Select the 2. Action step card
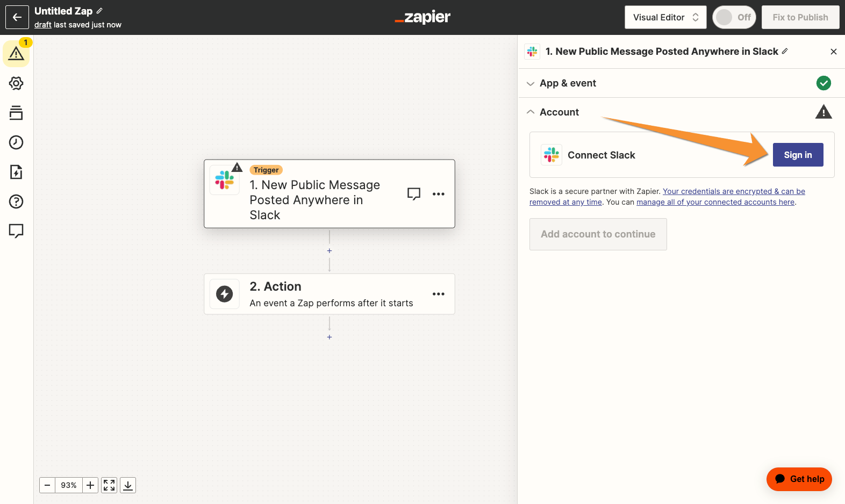 (x=330, y=294)
